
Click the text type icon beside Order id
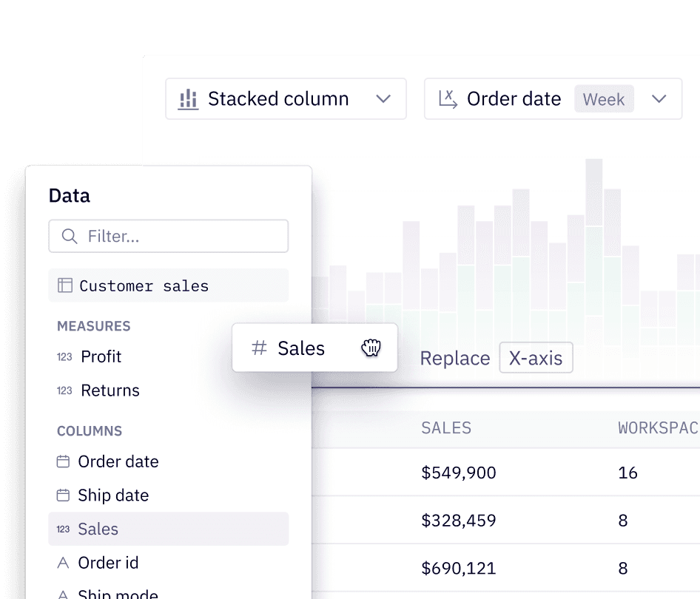[64, 563]
